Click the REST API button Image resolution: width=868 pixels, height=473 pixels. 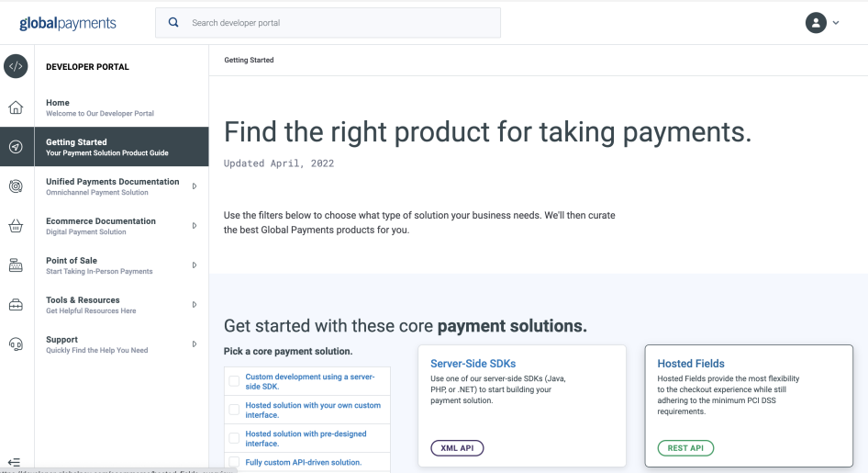point(685,448)
